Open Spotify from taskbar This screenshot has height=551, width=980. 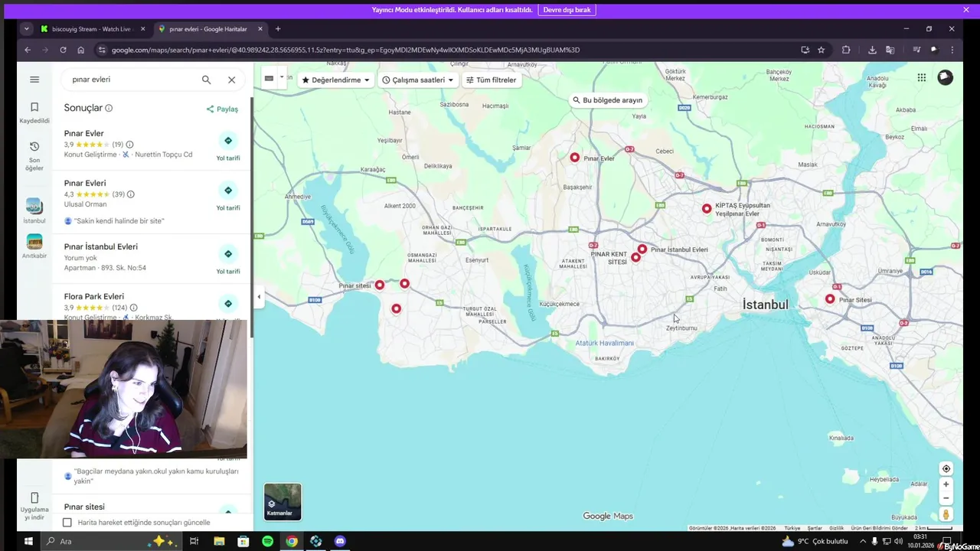click(x=267, y=541)
